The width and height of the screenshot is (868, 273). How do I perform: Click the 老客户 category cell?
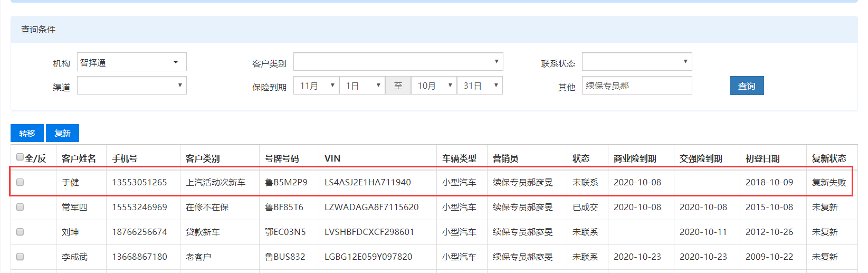tap(198, 257)
